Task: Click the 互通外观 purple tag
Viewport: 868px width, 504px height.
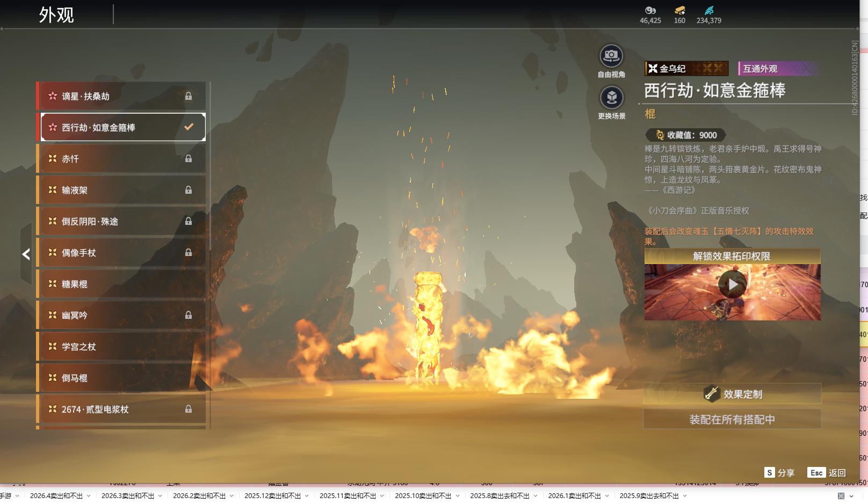Action: pyautogui.click(x=777, y=69)
